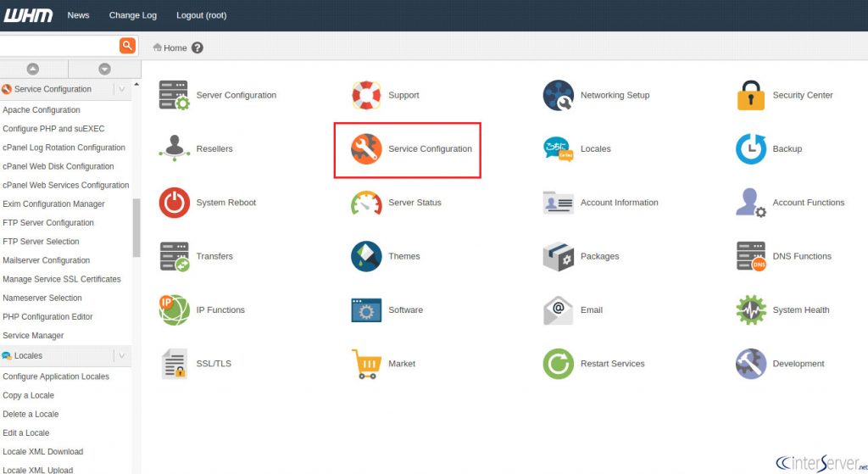Open Delete a Locale link

coord(31,414)
